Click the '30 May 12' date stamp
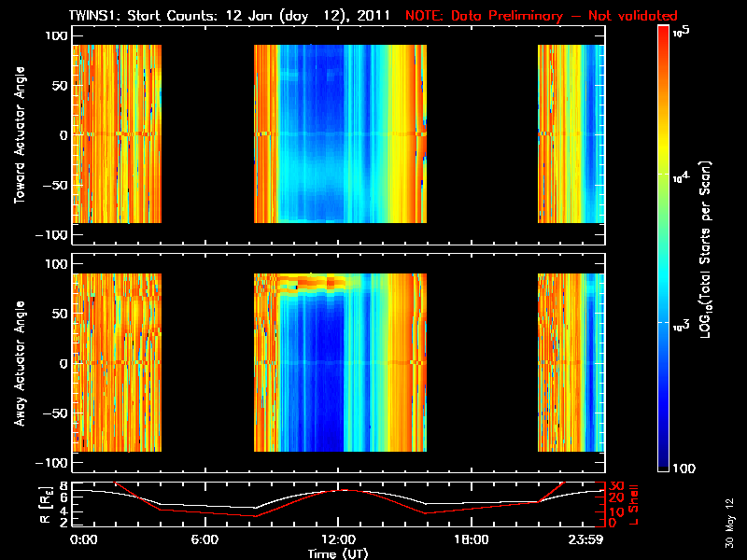Image resolution: width=747 pixels, height=560 pixels. [x=729, y=523]
